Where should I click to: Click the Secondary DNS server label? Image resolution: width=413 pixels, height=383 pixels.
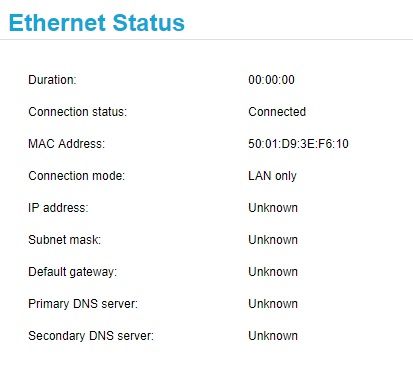[x=91, y=336]
